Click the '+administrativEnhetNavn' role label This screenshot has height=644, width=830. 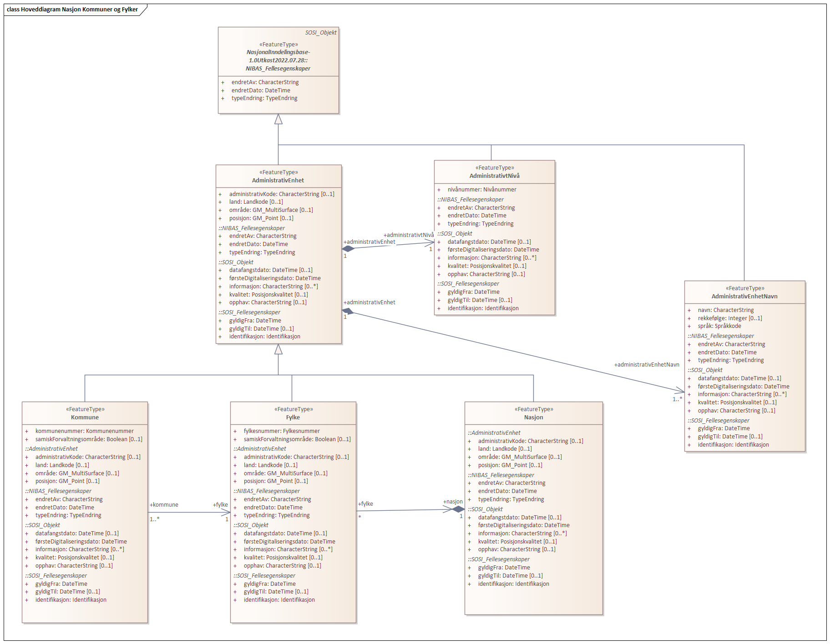click(647, 365)
